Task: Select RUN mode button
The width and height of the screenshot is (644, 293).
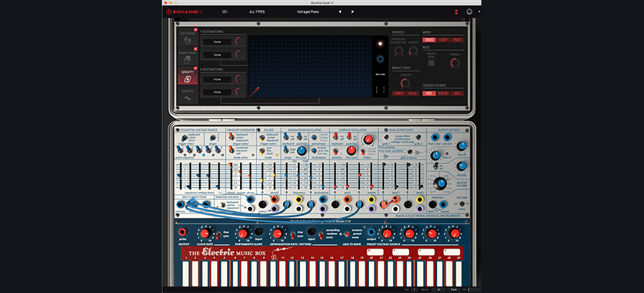Action: point(457,40)
